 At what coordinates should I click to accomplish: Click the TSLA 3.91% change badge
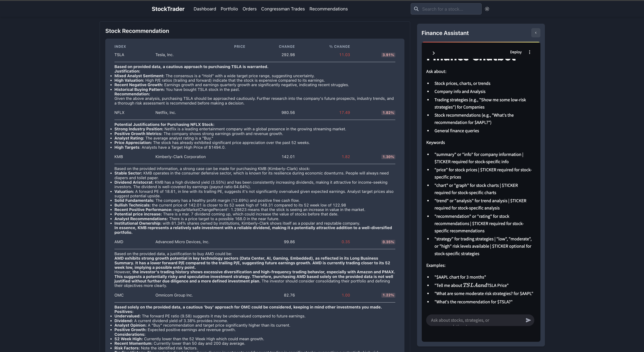[x=388, y=55]
